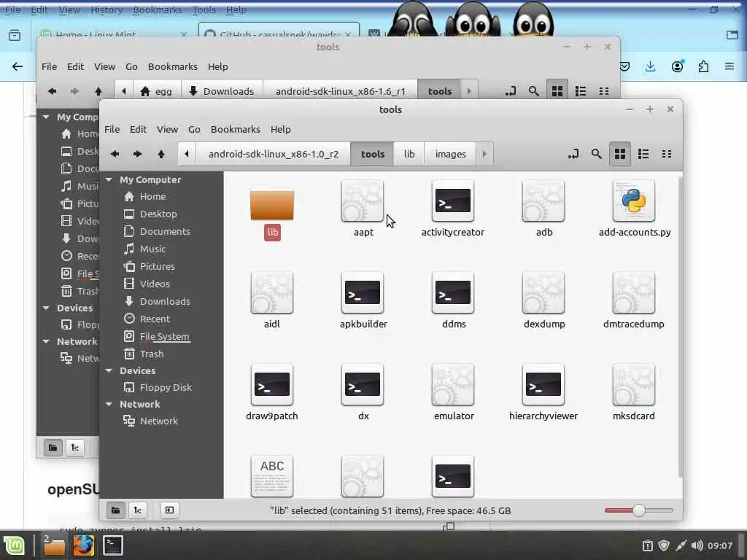This screenshot has height=560, width=747.
Task: Go up to parent folder in front window
Action: click(161, 154)
